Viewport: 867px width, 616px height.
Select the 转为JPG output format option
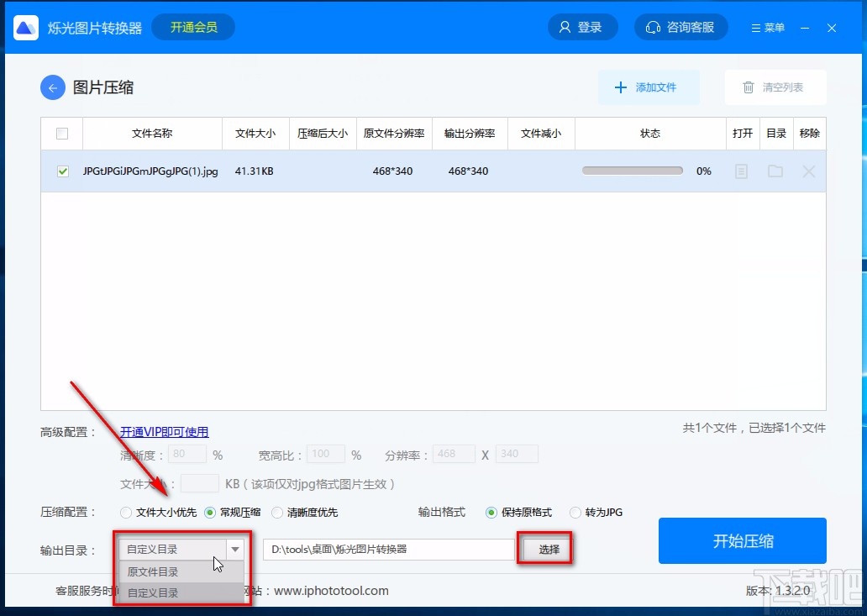pos(575,512)
